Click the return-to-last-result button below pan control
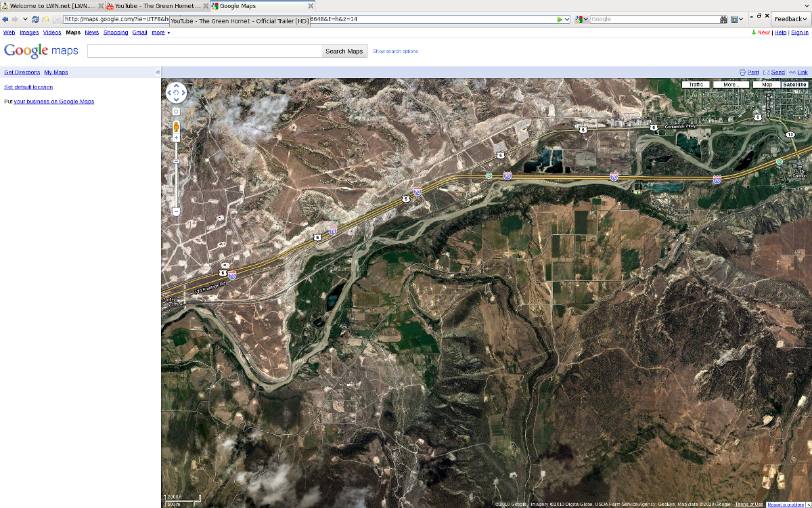 click(176, 111)
